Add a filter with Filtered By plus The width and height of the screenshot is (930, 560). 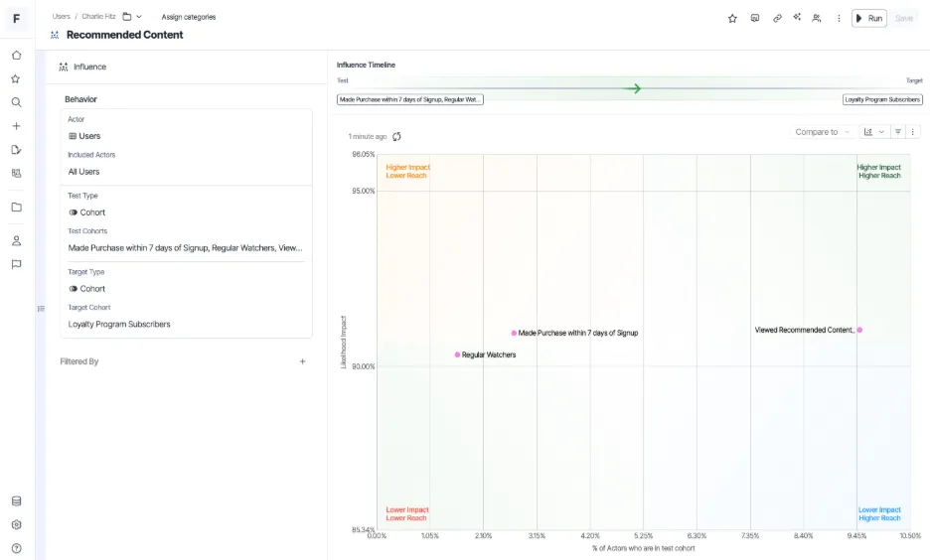pos(302,361)
